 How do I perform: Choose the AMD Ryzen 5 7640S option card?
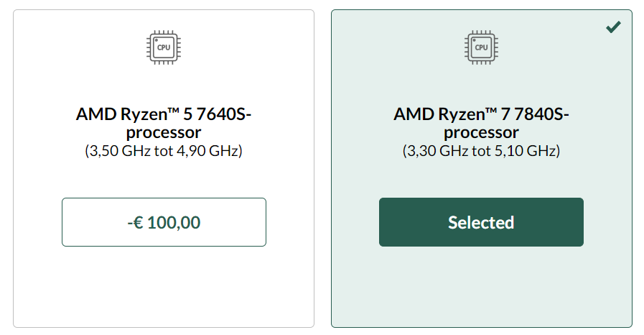pos(164,288)
